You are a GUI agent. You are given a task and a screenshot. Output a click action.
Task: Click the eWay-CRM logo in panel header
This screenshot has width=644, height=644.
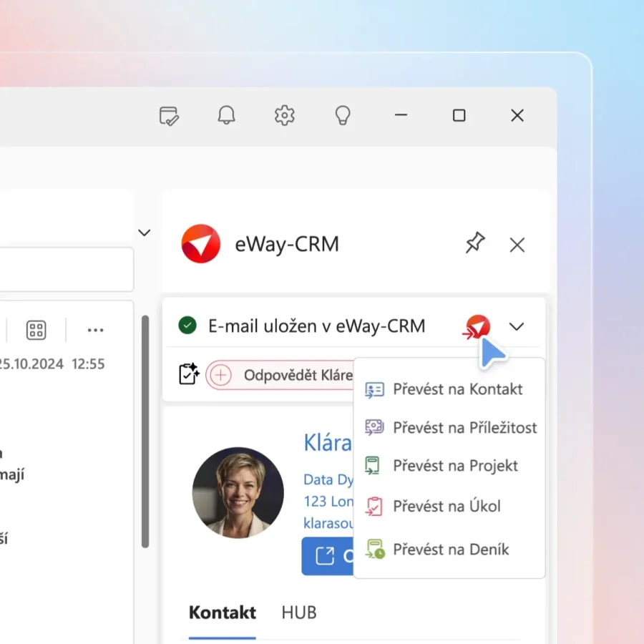point(201,243)
